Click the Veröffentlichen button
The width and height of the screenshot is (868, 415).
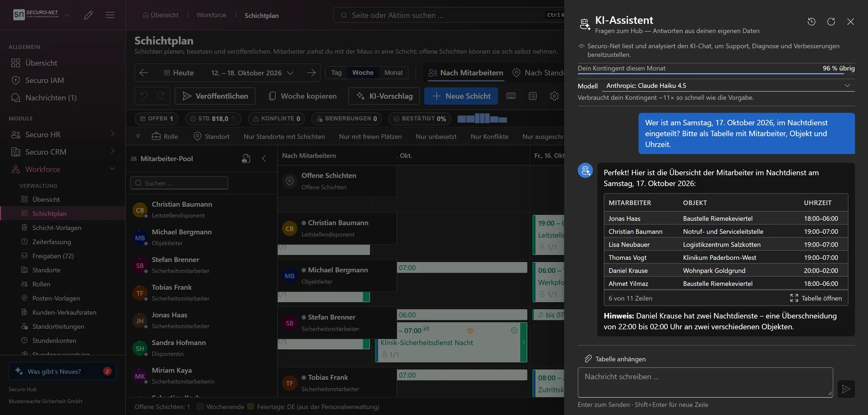click(215, 96)
